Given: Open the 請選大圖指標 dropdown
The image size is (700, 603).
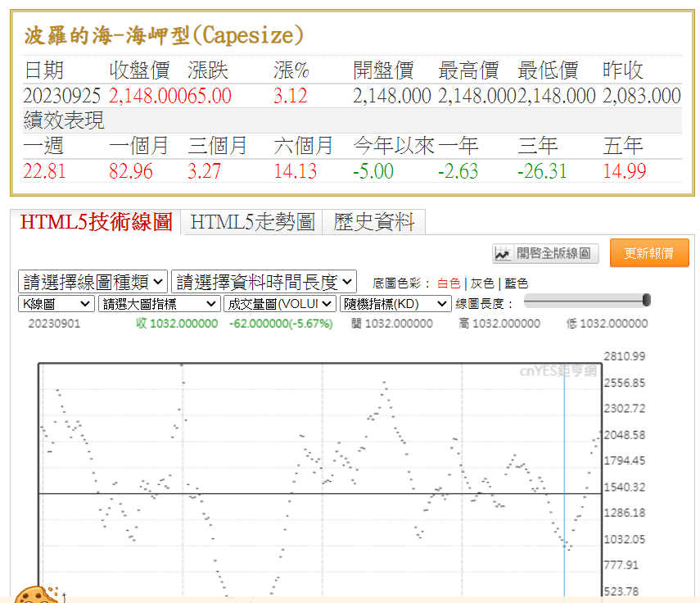Looking at the screenshot, I should click(159, 303).
